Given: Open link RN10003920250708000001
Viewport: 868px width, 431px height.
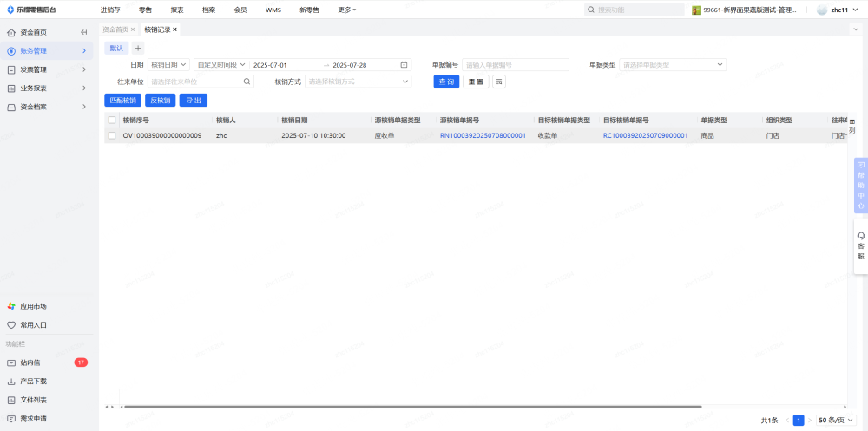Looking at the screenshot, I should point(483,136).
